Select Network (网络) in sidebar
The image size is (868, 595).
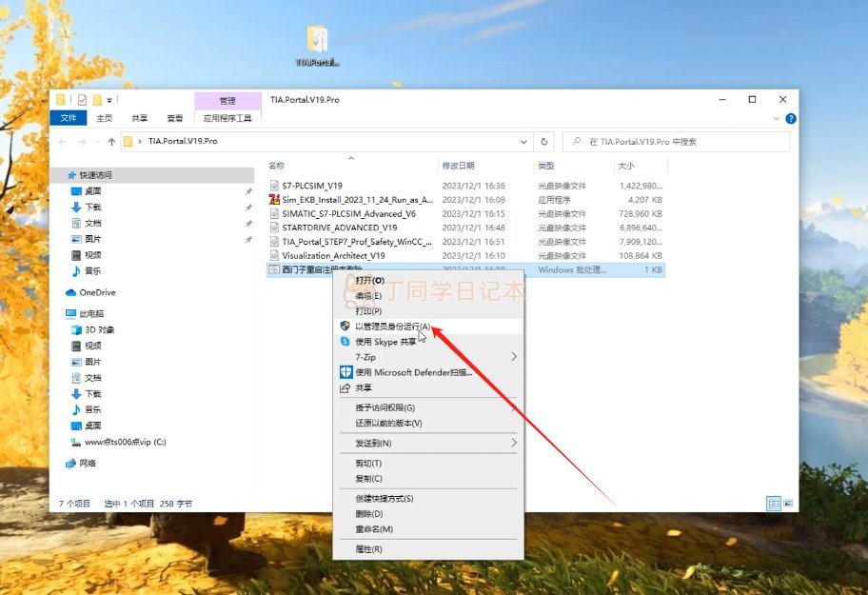coord(87,463)
